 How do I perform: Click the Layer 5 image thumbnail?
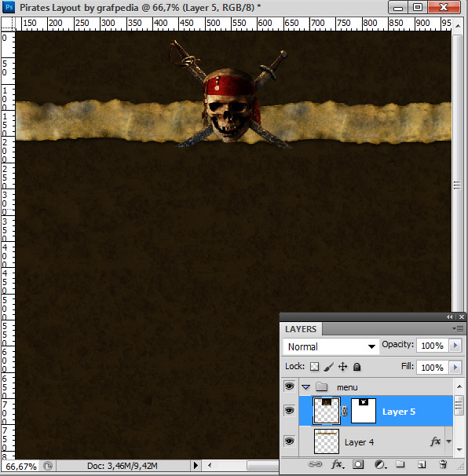point(327,411)
